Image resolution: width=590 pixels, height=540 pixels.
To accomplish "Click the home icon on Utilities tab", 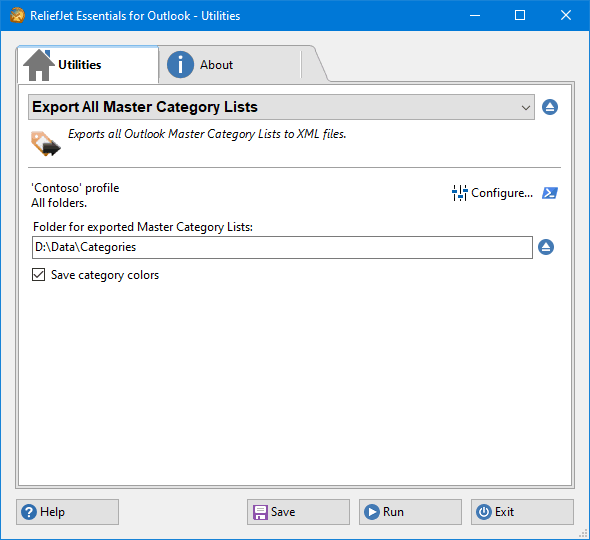I will coord(39,65).
